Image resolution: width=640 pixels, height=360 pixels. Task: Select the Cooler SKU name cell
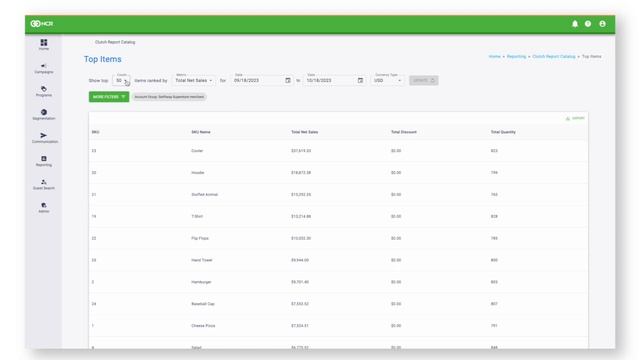click(x=197, y=151)
